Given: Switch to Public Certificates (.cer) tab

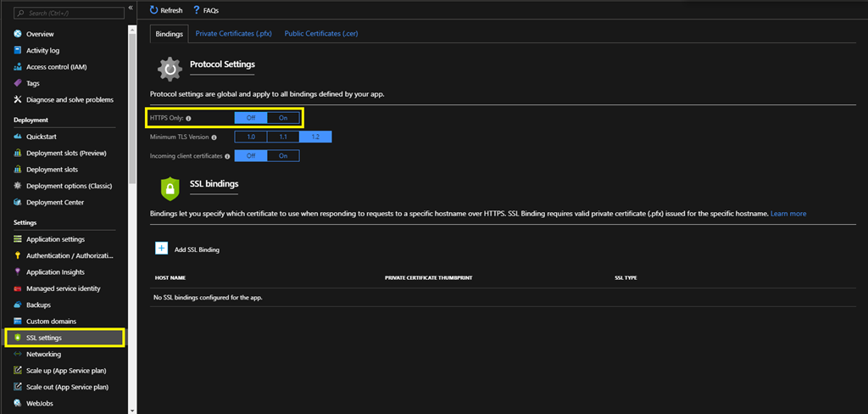Looking at the screenshot, I should (x=322, y=33).
